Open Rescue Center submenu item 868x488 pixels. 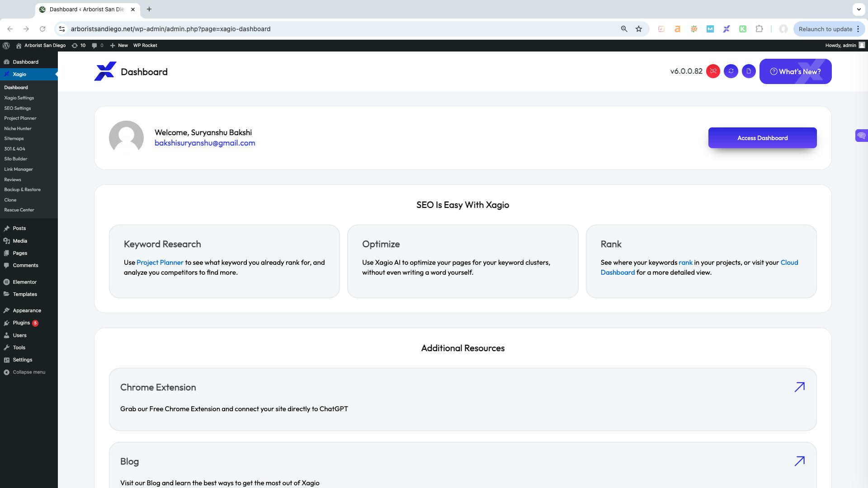(19, 210)
